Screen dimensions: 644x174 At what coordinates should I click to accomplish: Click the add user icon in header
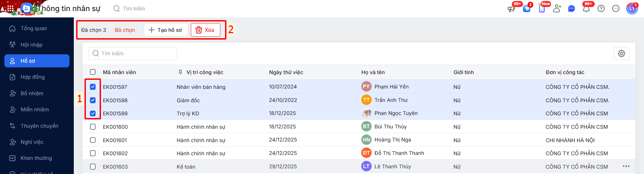point(557,9)
